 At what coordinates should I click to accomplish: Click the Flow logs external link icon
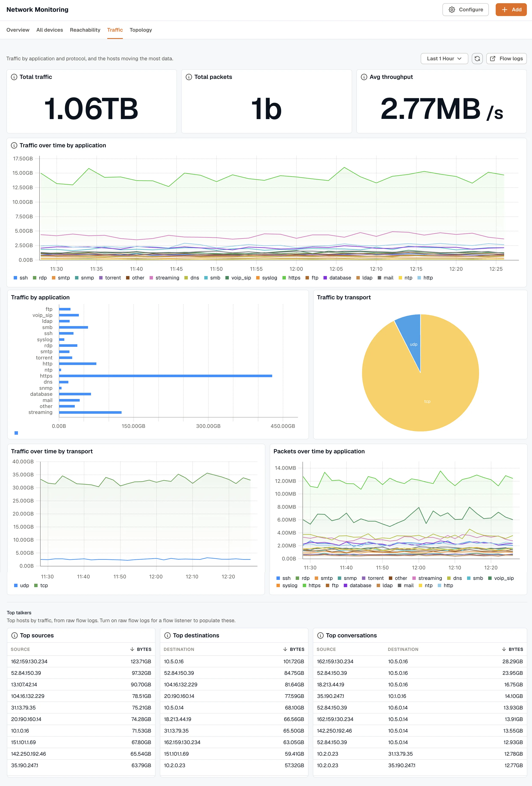[x=493, y=59]
